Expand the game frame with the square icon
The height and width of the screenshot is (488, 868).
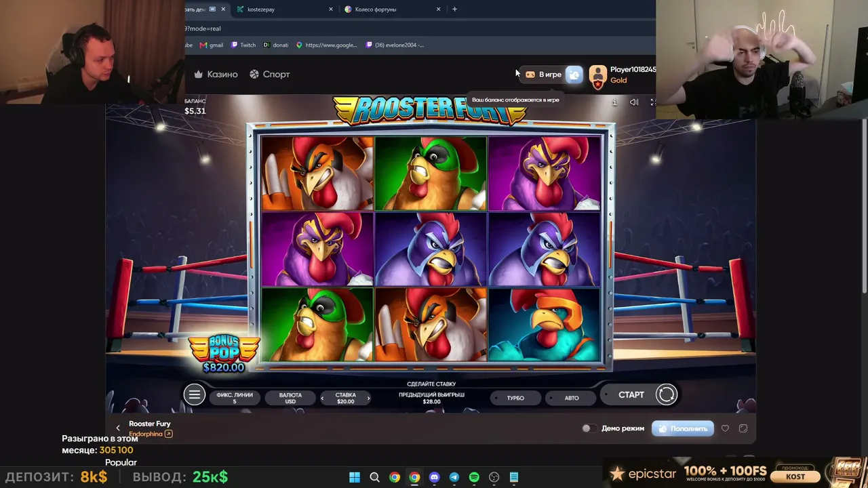point(743,428)
